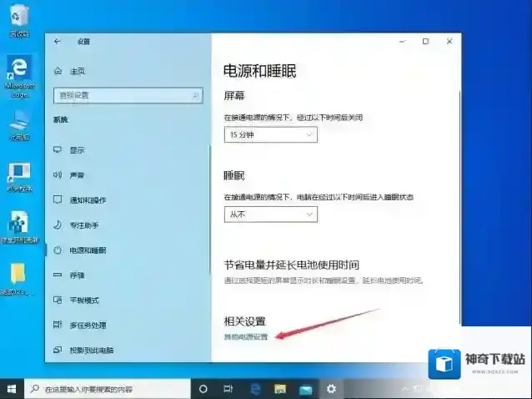Click the back arrow in Settings

coord(58,41)
